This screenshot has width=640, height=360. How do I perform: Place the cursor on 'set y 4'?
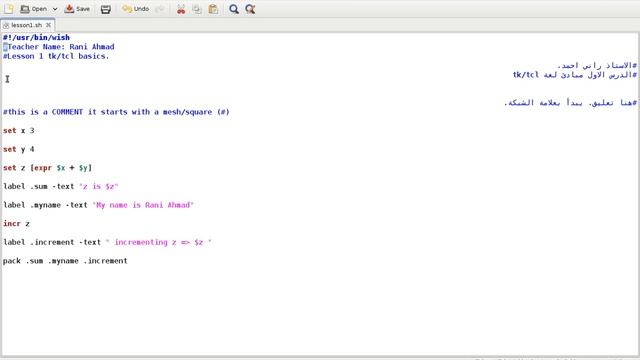pos(18,149)
